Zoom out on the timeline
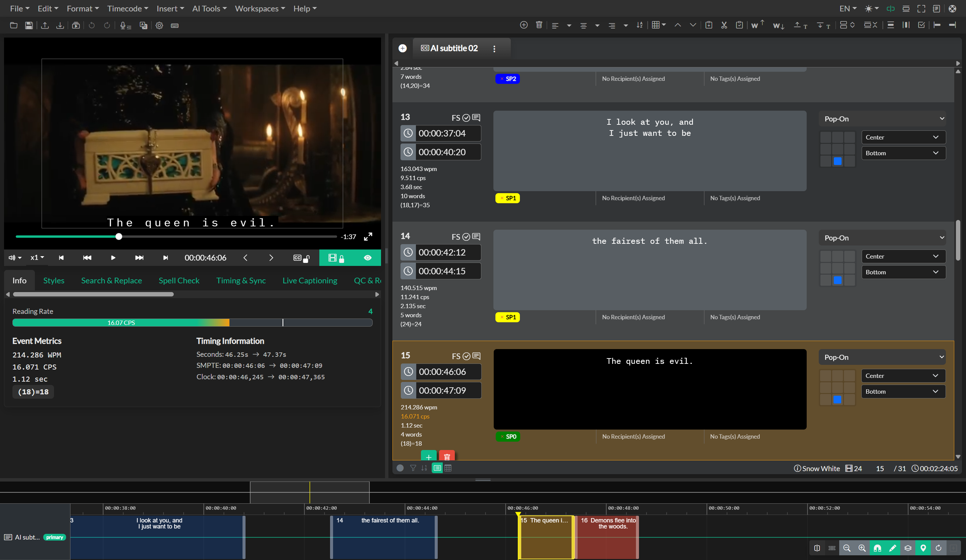966x560 pixels. click(x=847, y=548)
